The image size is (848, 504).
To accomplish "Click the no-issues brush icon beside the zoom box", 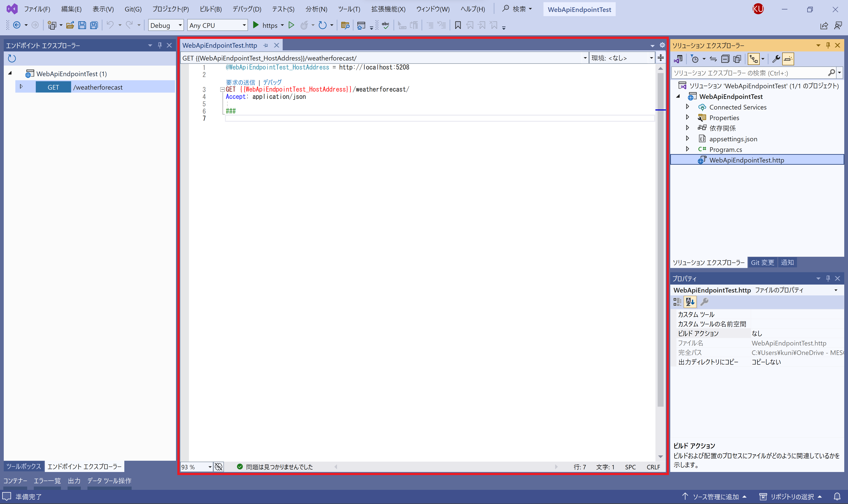I will (x=219, y=467).
